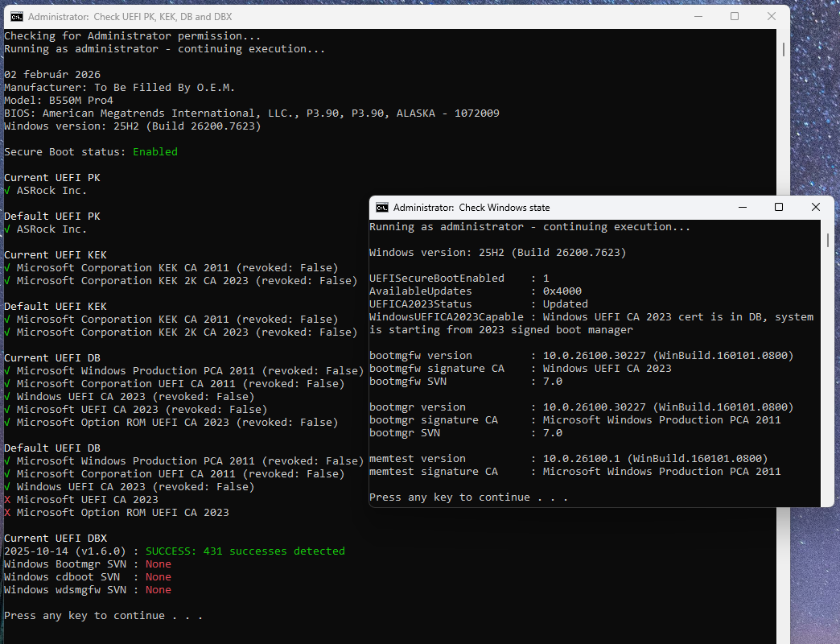Click 'Manufacturer: To Be Filled By O.E.M.' line
The width and height of the screenshot is (840, 644).
coord(119,87)
